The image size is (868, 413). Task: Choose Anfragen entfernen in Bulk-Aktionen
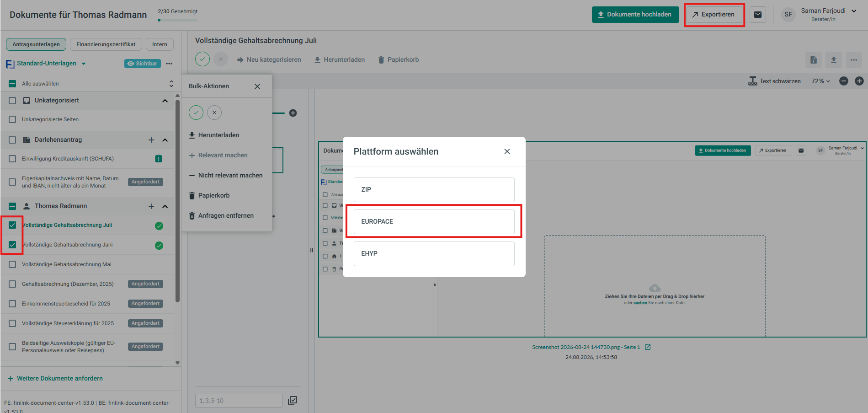point(221,215)
